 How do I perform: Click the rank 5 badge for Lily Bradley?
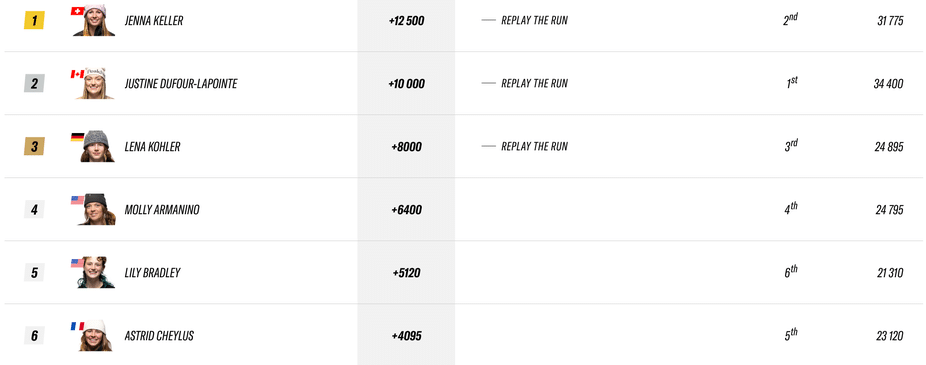[x=34, y=273]
